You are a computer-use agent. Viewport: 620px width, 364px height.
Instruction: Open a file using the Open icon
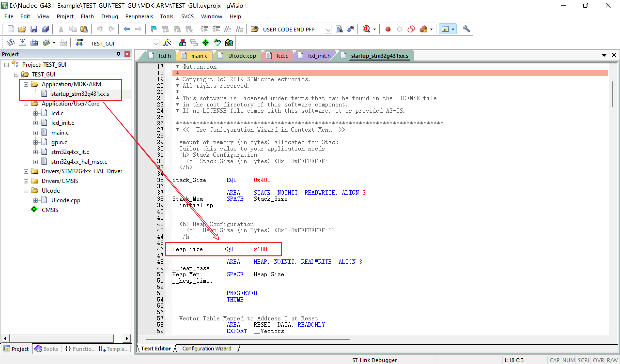[x=22, y=29]
